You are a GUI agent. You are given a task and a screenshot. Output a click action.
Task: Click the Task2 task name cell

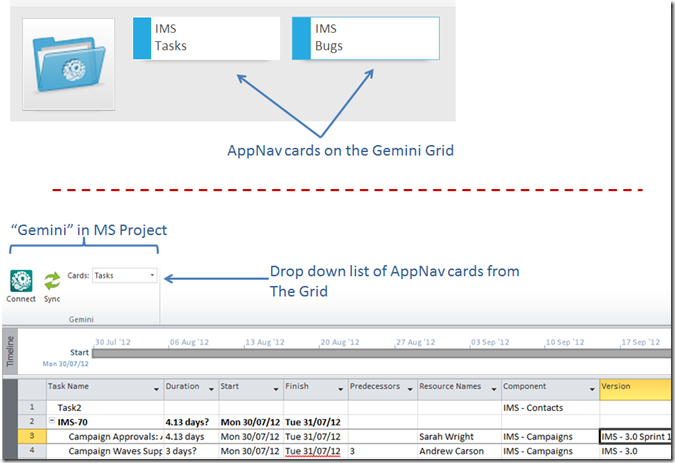[105, 407]
